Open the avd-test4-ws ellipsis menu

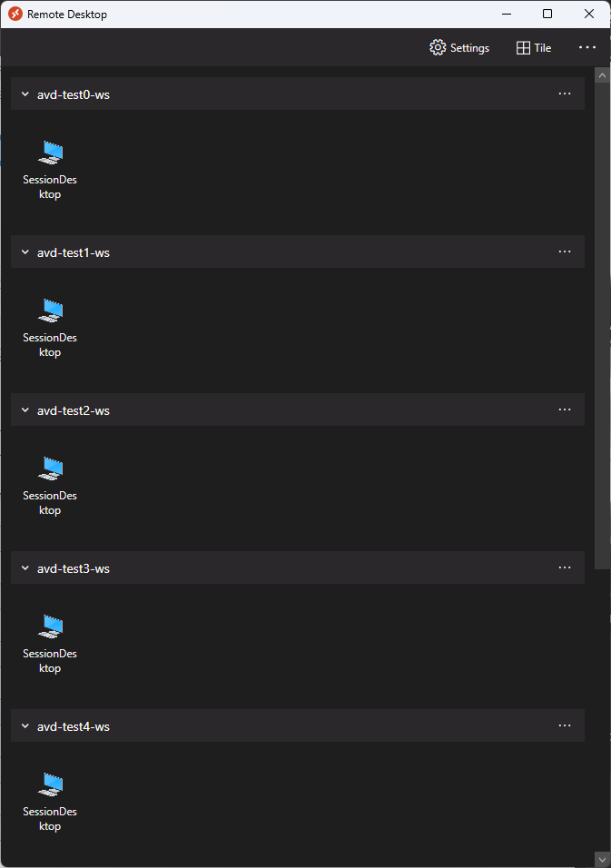click(x=565, y=725)
